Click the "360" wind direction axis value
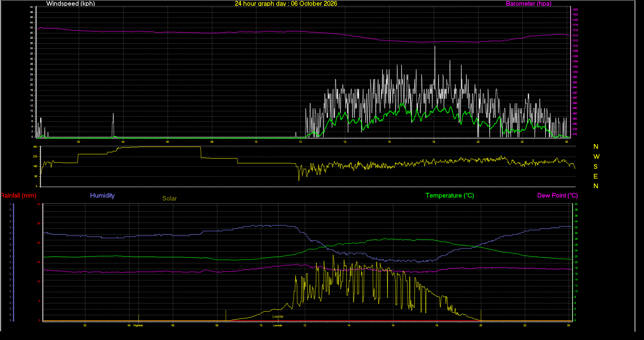 click(35, 147)
